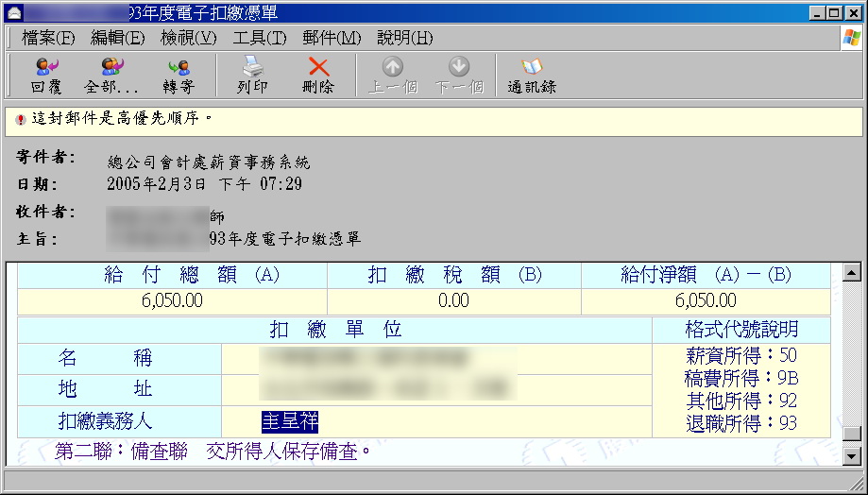The image size is (868, 495).
Task: Click the scroll up arrow in message pane
Action: click(851, 272)
